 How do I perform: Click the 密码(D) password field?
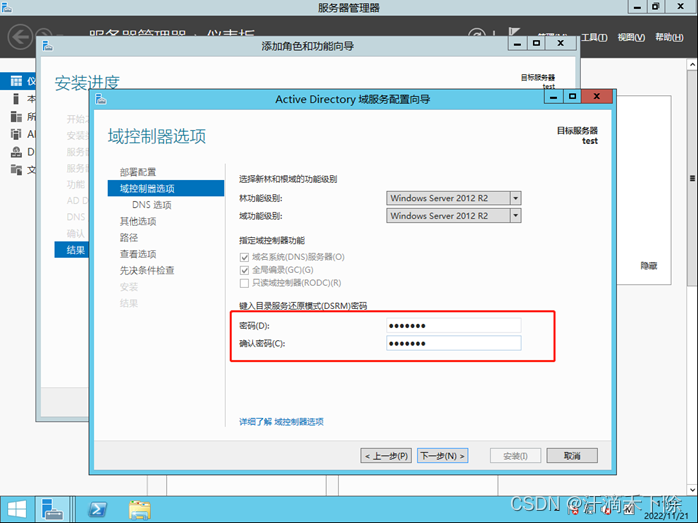tap(454, 325)
